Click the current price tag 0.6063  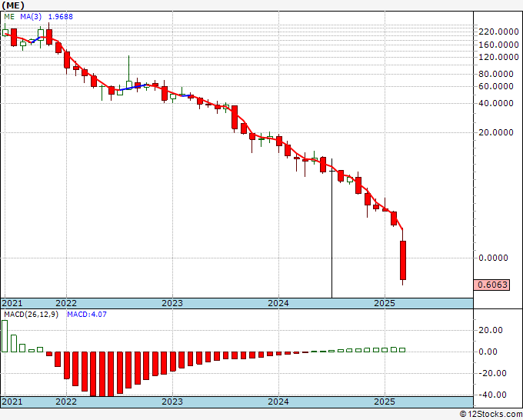pyautogui.click(x=492, y=285)
